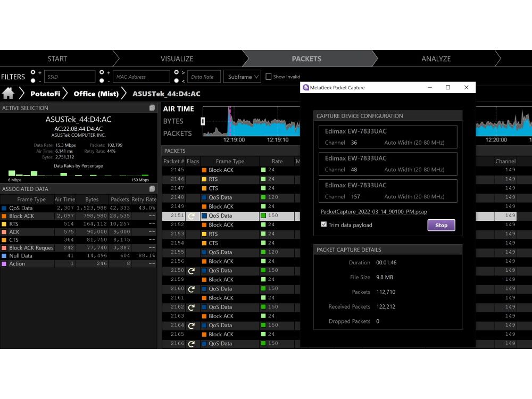The image size is (532, 399).
Task: Copy Active Selection panel data icon
Action: [x=152, y=107]
